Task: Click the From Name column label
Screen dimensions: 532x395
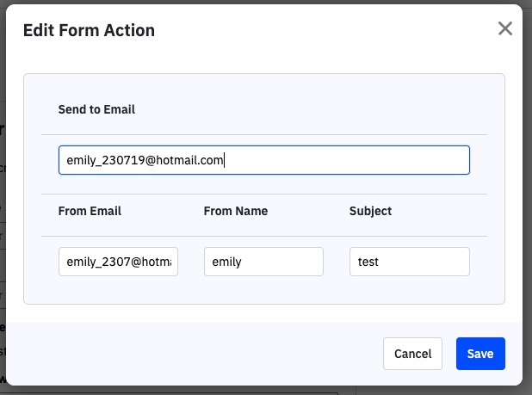Action: pyautogui.click(x=236, y=211)
